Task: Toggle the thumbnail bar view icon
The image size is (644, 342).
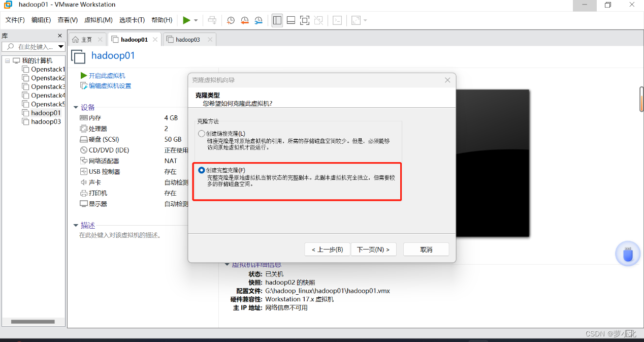Action: coord(291,20)
